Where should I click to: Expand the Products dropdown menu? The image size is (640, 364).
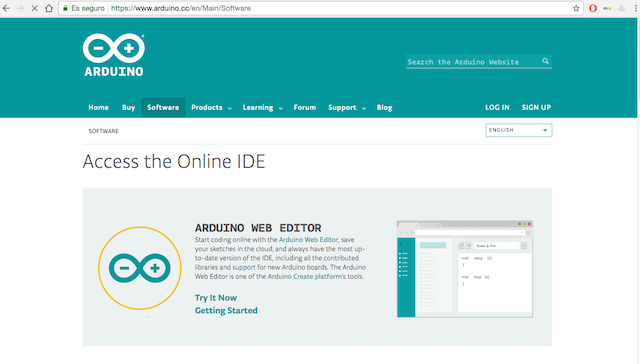[x=211, y=107]
